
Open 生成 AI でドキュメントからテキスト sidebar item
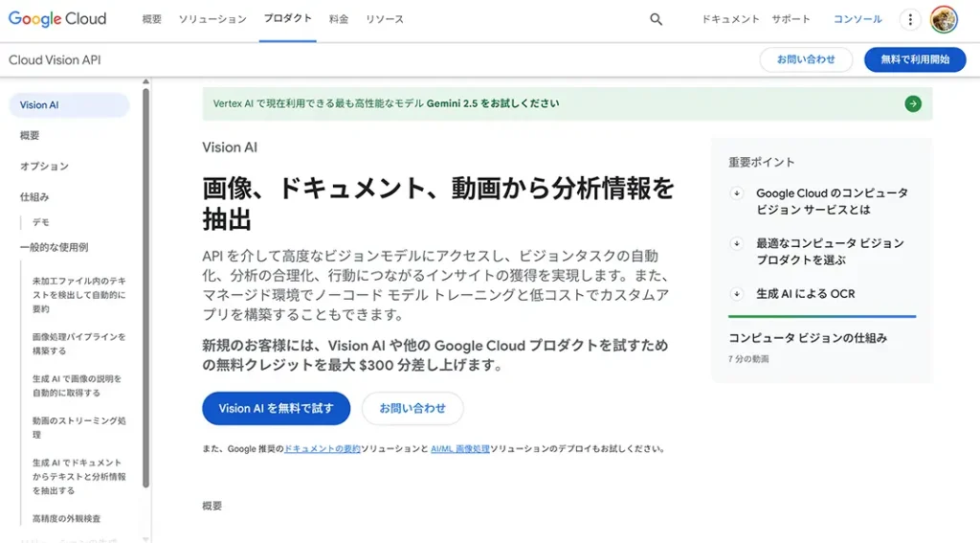pyautogui.click(x=78, y=476)
